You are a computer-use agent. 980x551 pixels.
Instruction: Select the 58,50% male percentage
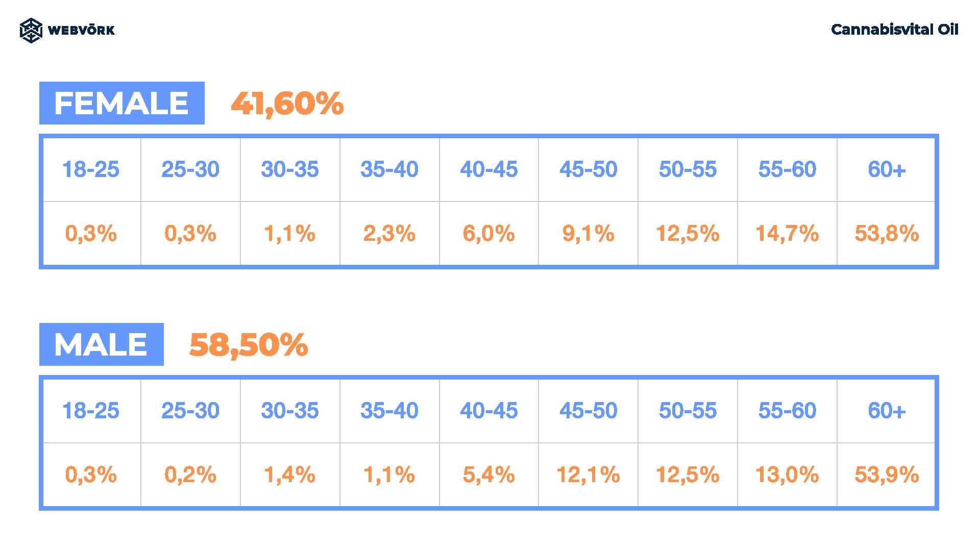pyautogui.click(x=249, y=345)
